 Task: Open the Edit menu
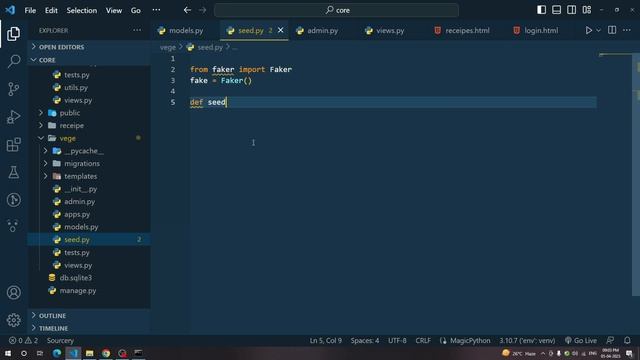point(51,10)
